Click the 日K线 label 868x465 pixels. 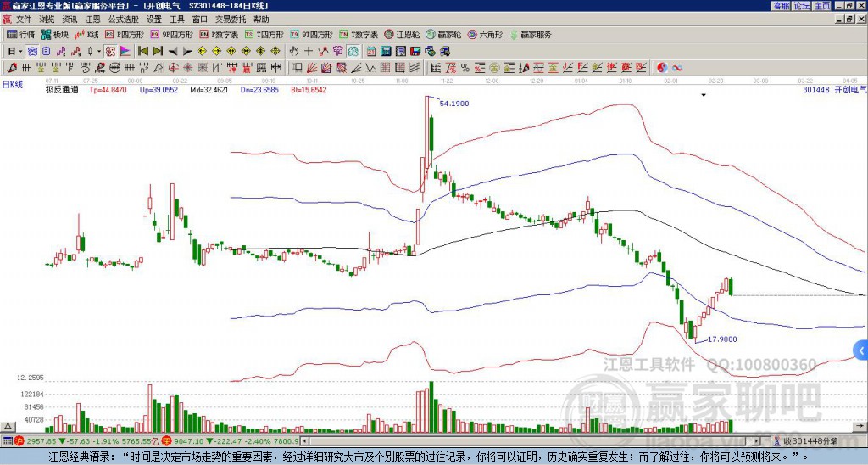coord(13,85)
